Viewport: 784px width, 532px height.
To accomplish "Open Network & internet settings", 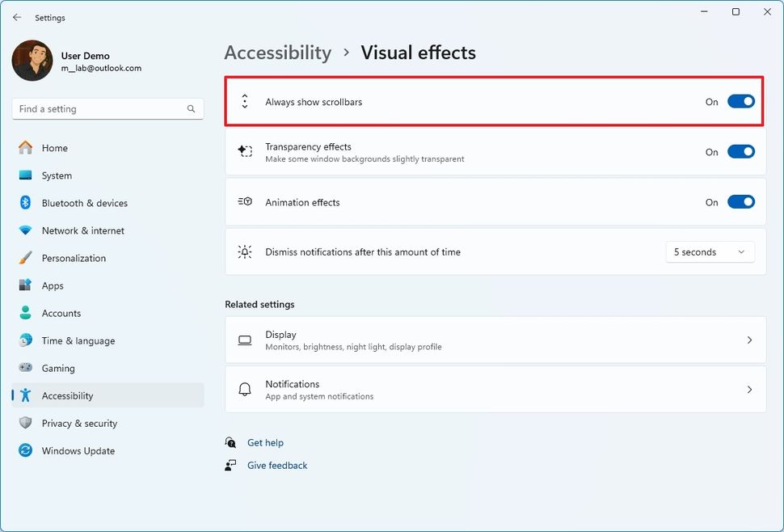I will [82, 230].
